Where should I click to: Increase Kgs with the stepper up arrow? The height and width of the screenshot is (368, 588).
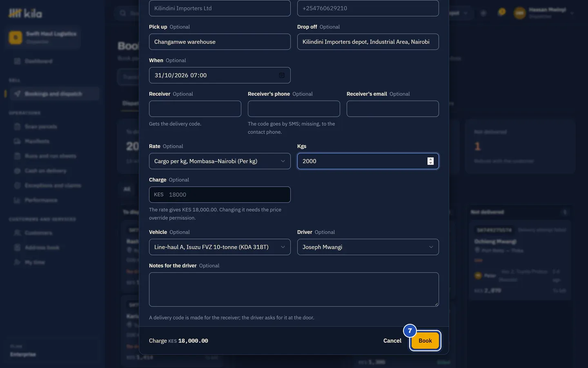430,159
